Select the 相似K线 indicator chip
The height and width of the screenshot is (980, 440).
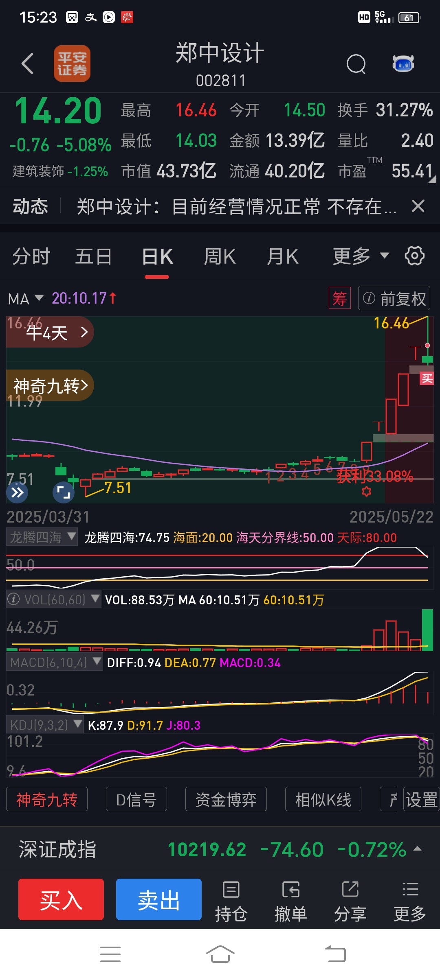click(323, 800)
